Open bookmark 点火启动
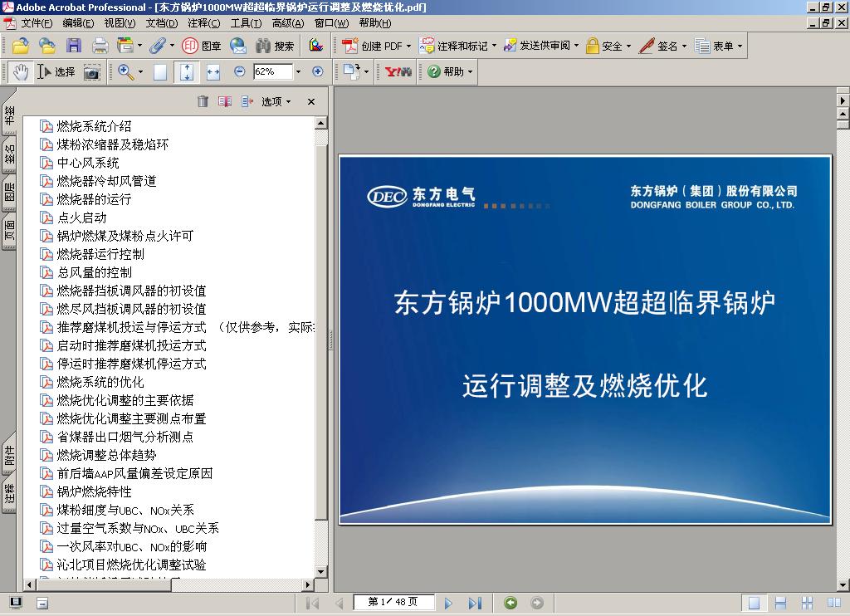 [82, 218]
